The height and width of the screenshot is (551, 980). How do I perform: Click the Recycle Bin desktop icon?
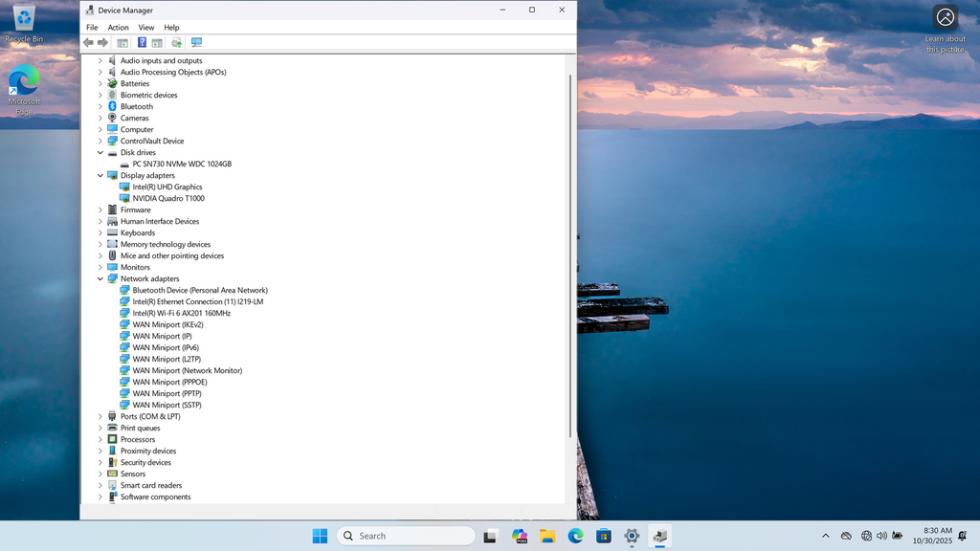24,19
